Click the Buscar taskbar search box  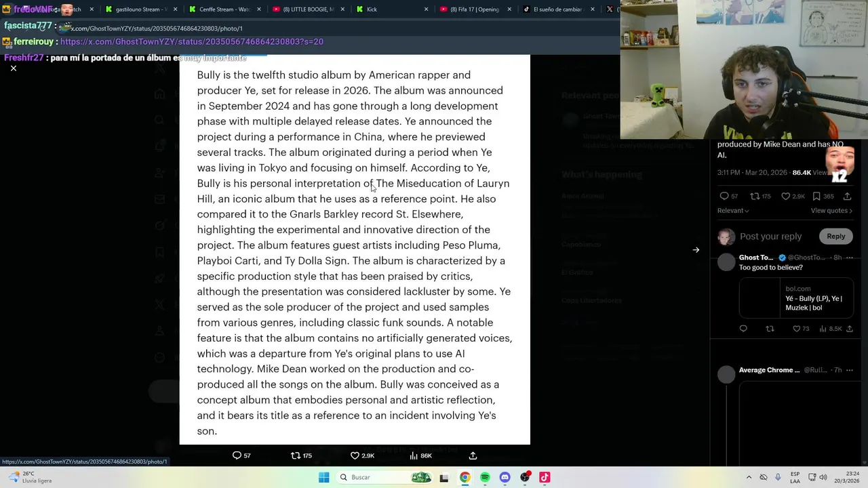pyautogui.click(x=384, y=477)
